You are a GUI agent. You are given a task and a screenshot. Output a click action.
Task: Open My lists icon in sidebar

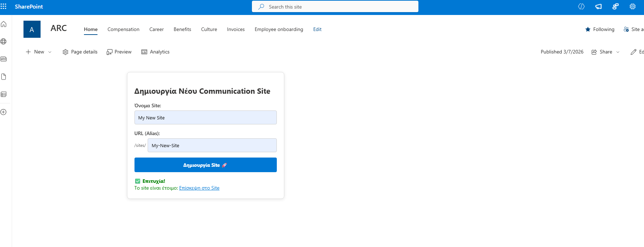click(x=4, y=94)
